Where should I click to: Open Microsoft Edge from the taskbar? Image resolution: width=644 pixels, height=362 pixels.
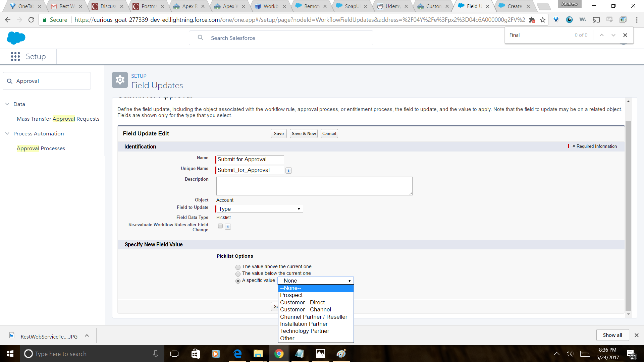(237, 354)
